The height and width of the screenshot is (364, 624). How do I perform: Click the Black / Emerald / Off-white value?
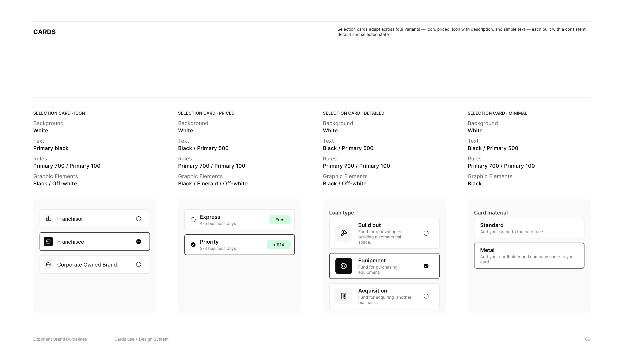[x=213, y=184]
